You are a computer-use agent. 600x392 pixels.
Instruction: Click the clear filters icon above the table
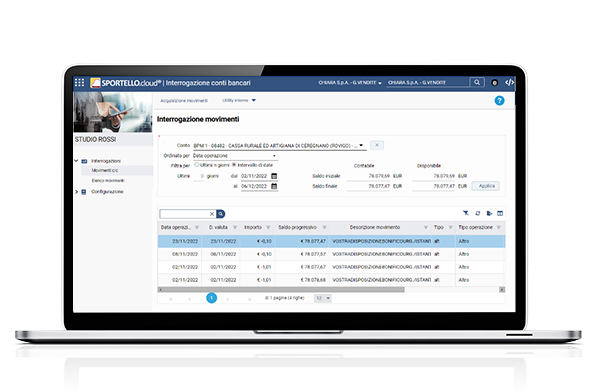point(466,213)
